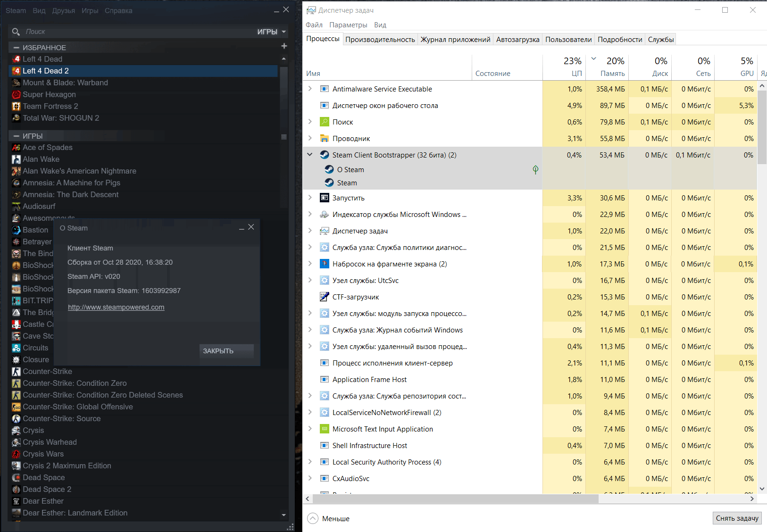The height and width of the screenshot is (532, 767).
Task: Click the CTF-загрузчик process icon
Action: coord(325,297)
